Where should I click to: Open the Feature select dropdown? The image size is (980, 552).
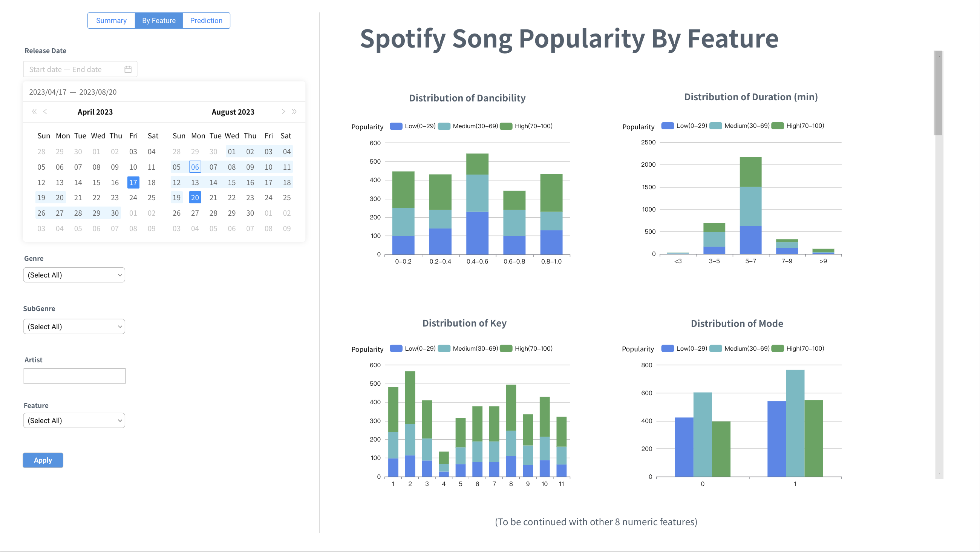point(74,420)
